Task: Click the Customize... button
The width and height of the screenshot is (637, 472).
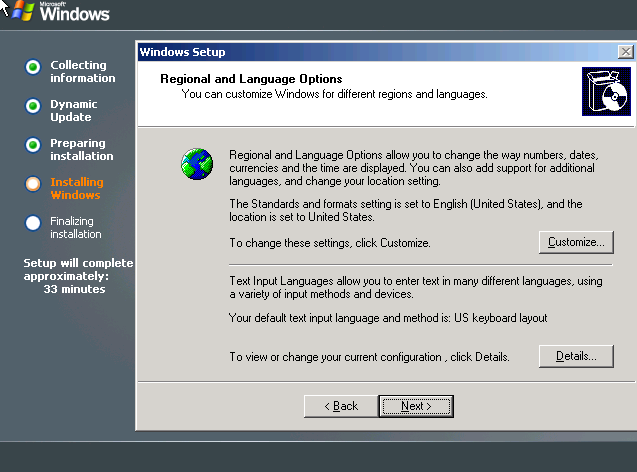Action: [576, 242]
